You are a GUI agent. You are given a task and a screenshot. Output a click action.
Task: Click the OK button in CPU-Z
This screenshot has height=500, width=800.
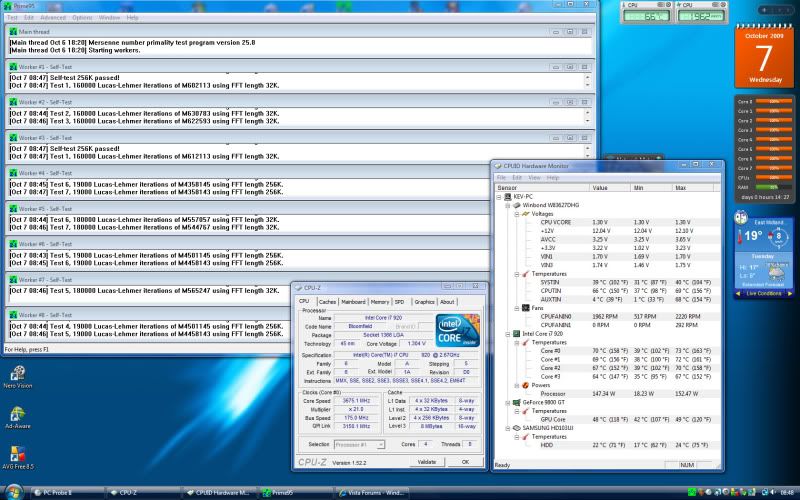click(x=465, y=462)
